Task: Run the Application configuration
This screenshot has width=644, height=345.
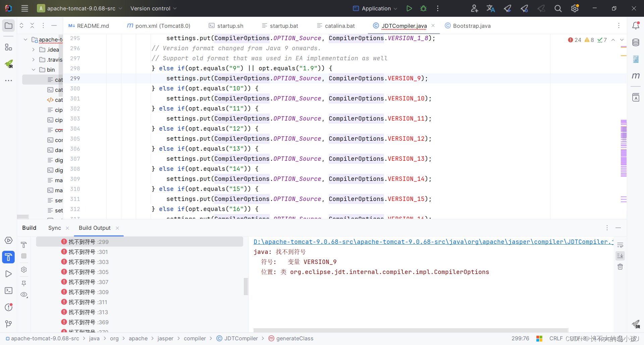Action: point(409,8)
